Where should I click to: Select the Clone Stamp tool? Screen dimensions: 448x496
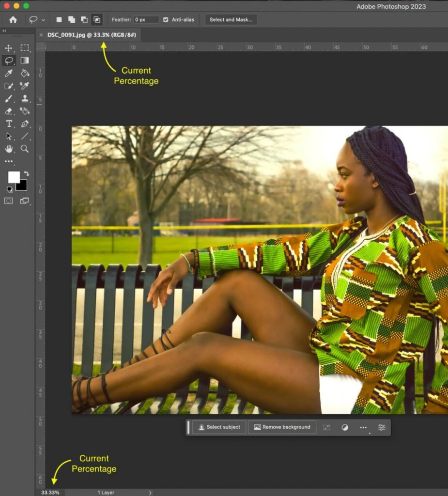[25, 98]
